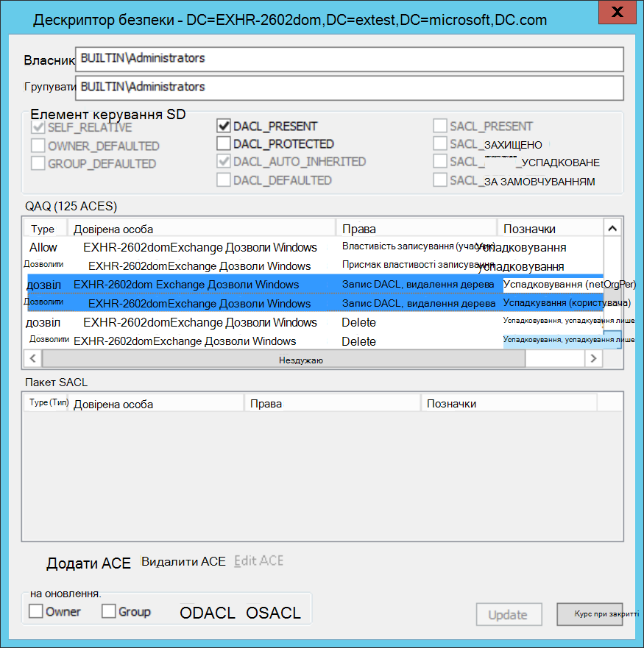This screenshot has height=648, width=644.
Task: Select the Allow ACE row with Властивість записування
Action: (314, 247)
